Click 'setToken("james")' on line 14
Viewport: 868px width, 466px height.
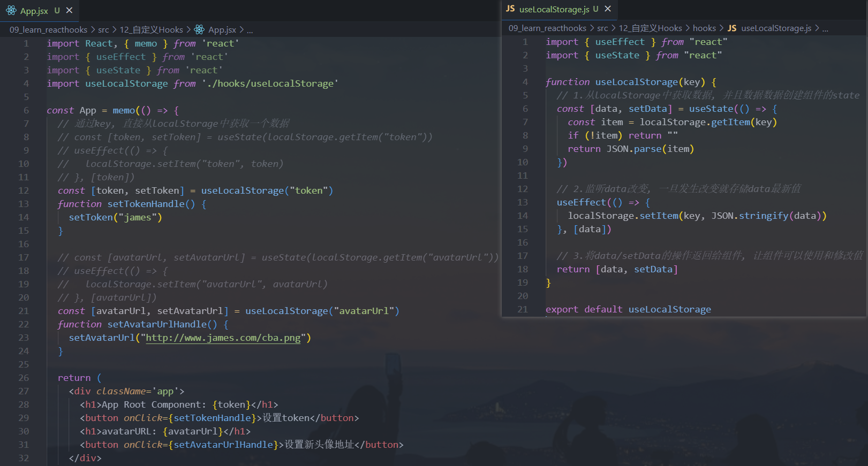click(x=115, y=217)
